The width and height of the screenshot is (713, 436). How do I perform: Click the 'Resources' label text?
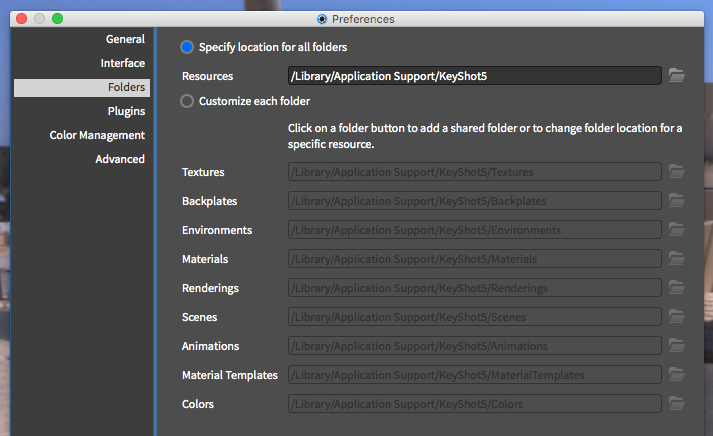click(207, 76)
